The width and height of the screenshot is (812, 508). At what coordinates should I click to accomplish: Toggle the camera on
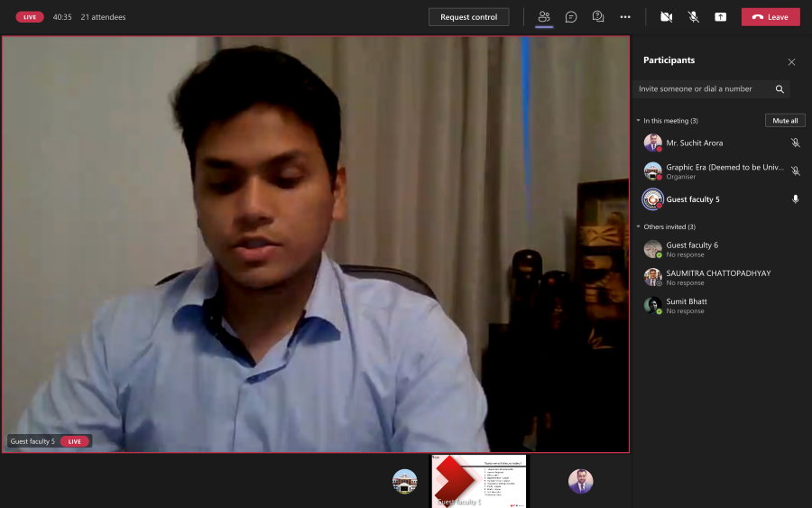tap(666, 17)
